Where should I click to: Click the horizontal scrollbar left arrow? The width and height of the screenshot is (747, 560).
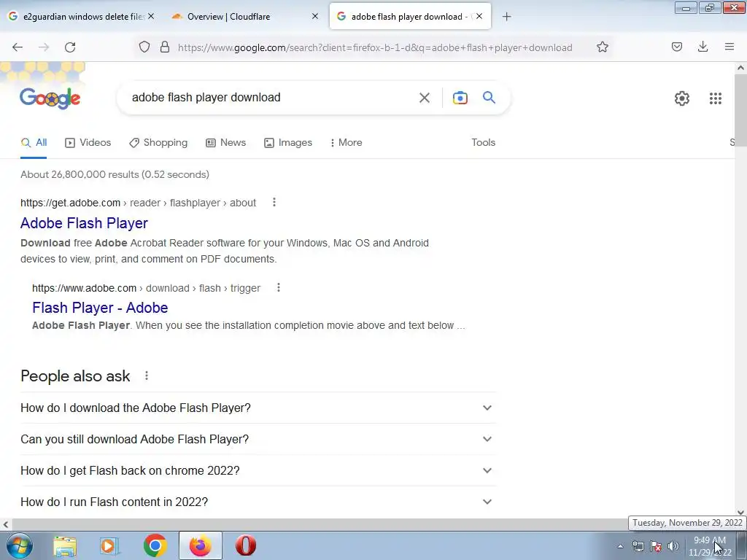(5, 524)
